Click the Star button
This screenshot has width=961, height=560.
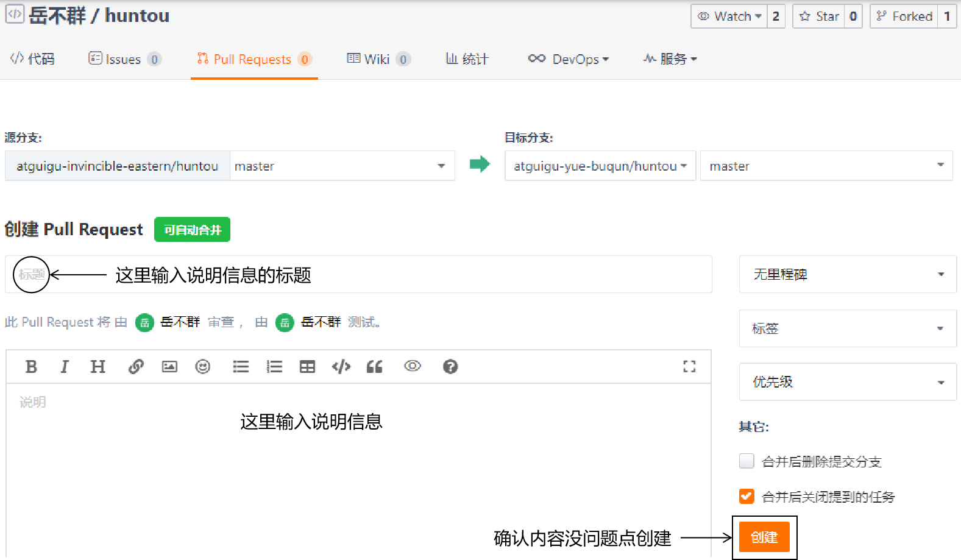[x=820, y=16]
